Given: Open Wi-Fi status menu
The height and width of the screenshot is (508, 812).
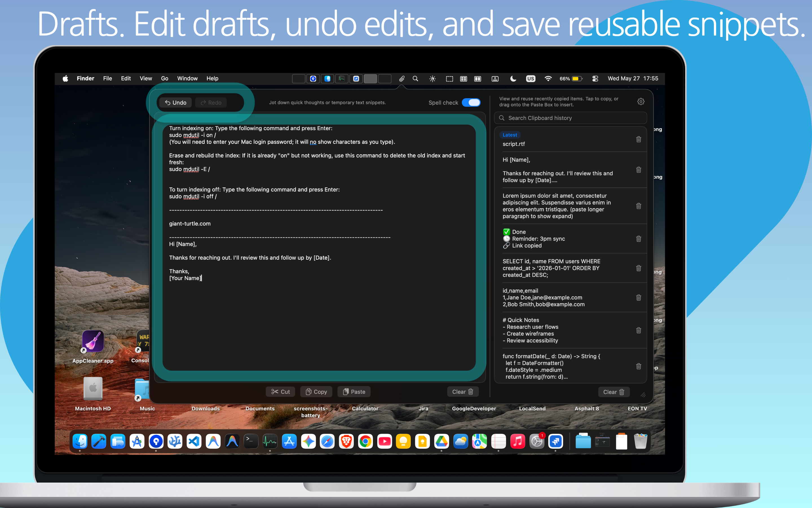Looking at the screenshot, I should [548, 79].
